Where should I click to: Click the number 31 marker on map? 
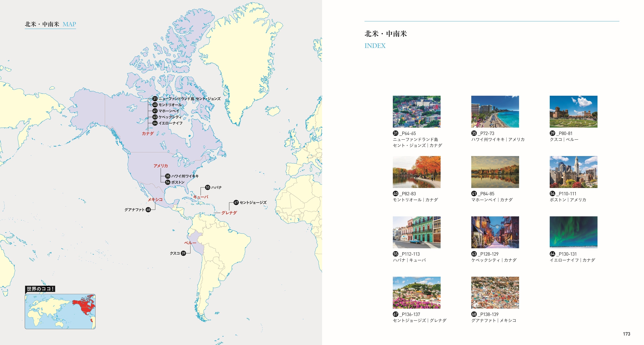[155, 99]
